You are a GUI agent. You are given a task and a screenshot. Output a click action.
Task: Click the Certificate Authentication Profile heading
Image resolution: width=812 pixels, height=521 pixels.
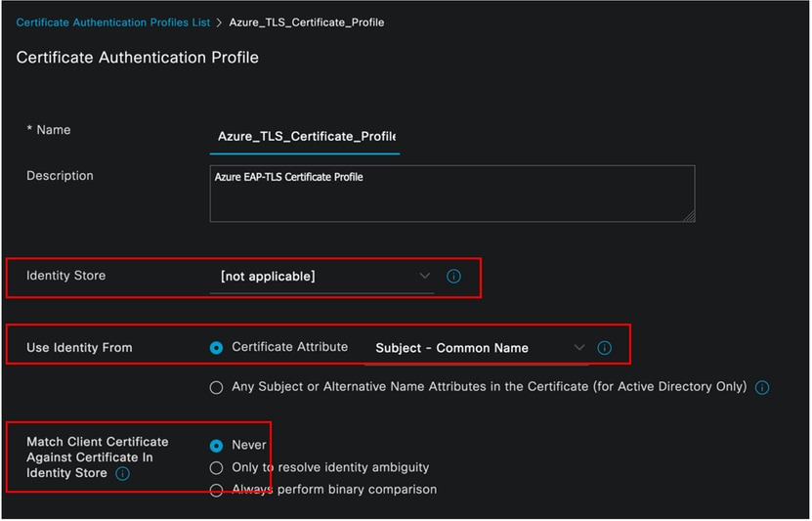(137, 58)
